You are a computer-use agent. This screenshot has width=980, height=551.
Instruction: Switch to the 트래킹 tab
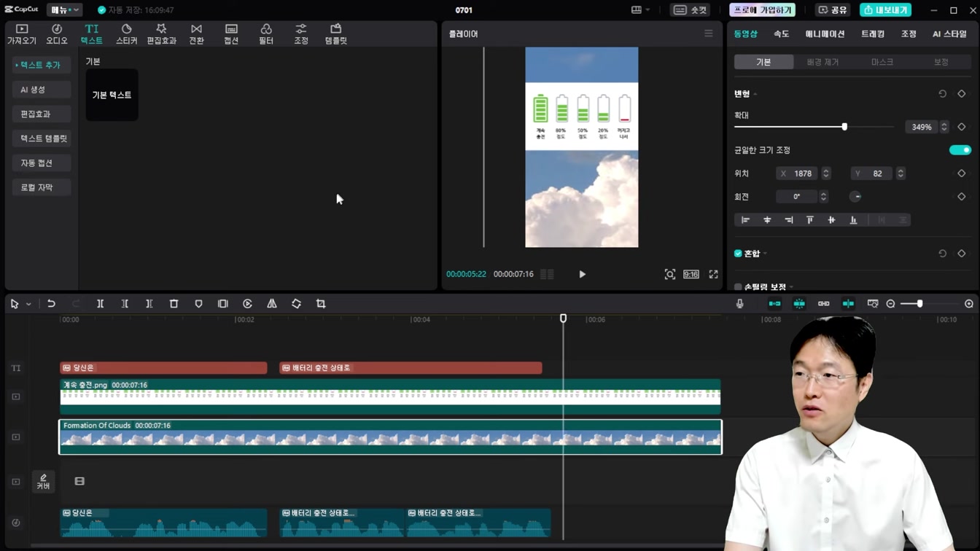pyautogui.click(x=873, y=34)
